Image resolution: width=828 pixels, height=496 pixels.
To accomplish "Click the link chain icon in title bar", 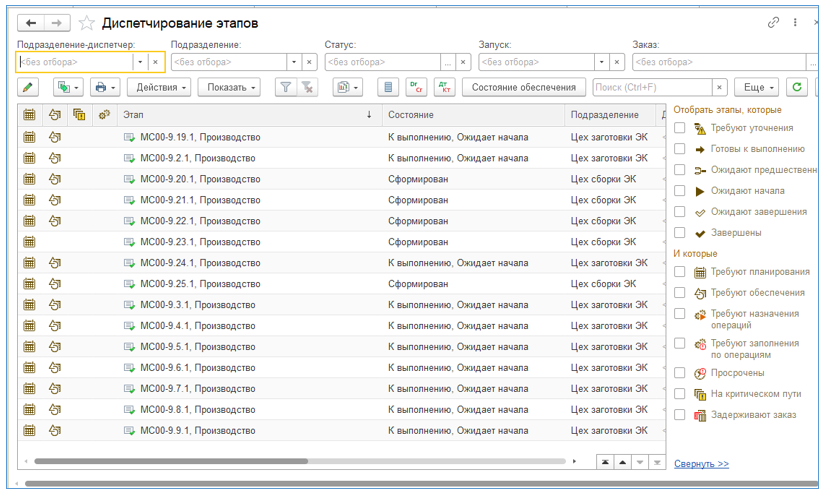I will [773, 23].
